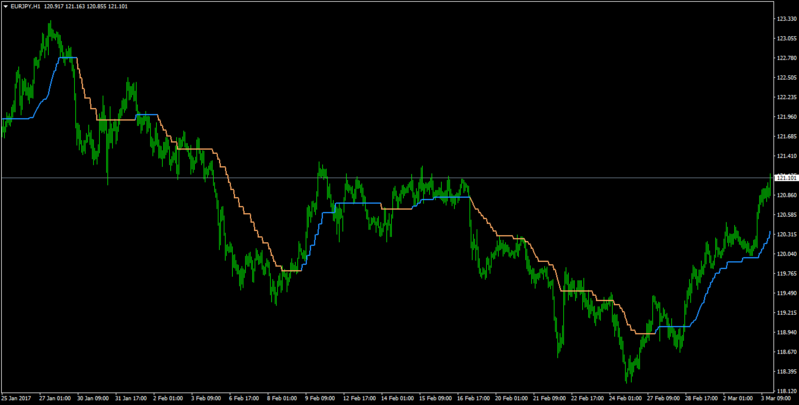The width and height of the screenshot is (799, 405).
Task: Click the 8 Feb 01:00 time label
Action: tap(281, 398)
